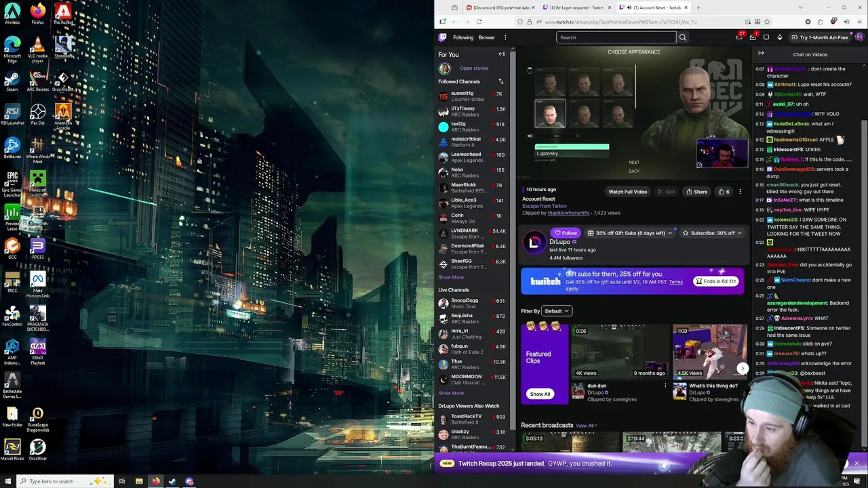Open the Following menu item
The image size is (868, 488).
pyautogui.click(x=463, y=37)
